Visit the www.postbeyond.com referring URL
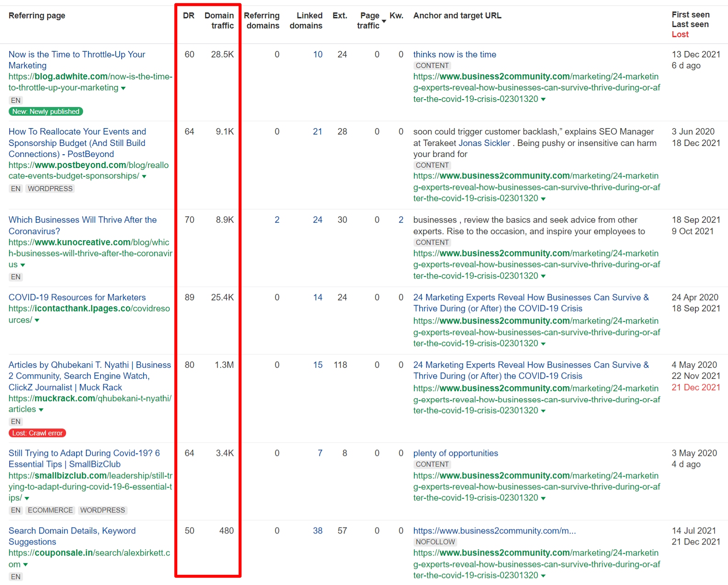The width and height of the screenshot is (728, 585). pos(89,170)
